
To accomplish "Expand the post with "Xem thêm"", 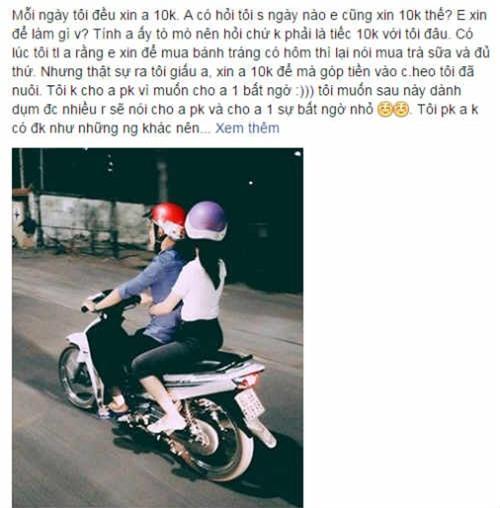I will tap(247, 128).
